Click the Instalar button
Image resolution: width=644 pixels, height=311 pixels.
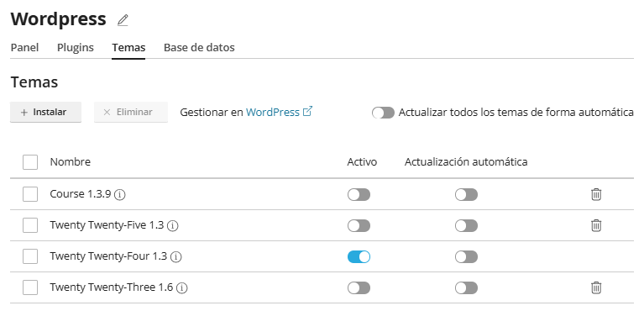tap(45, 113)
